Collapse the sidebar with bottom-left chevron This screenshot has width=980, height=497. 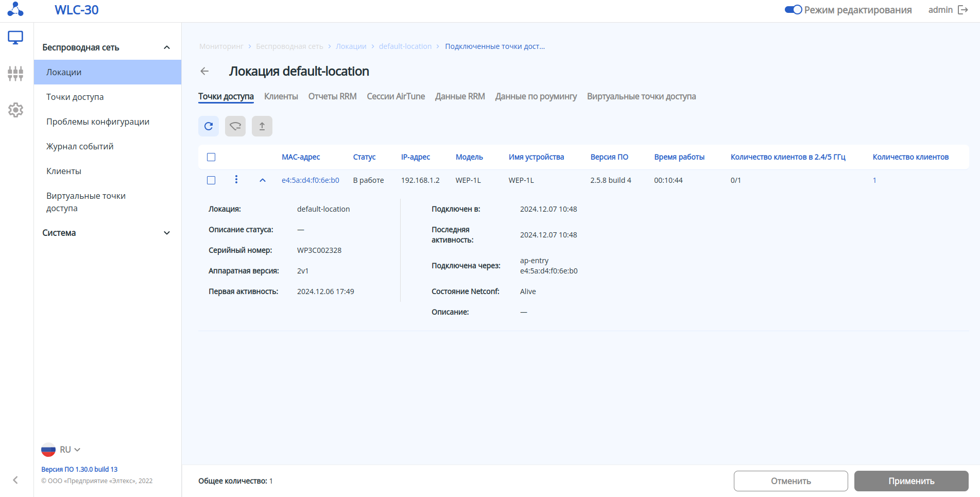[15, 480]
